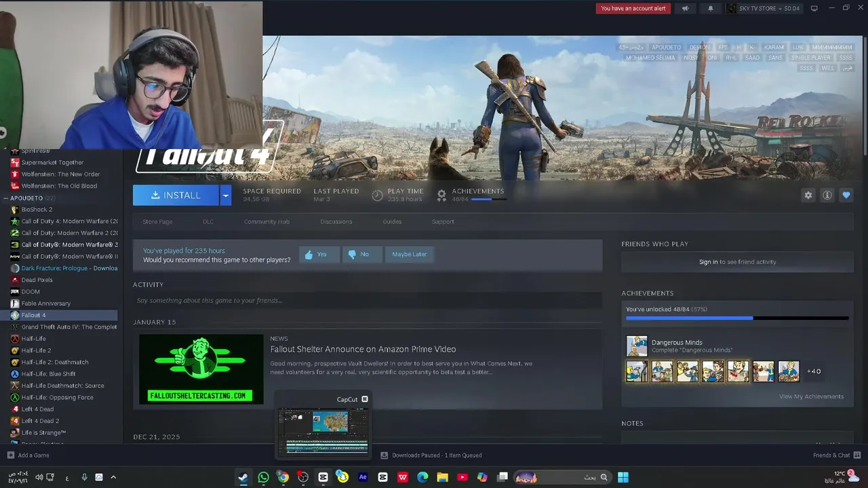
Task: Click the Windows Start button
Action: (623, 477)
